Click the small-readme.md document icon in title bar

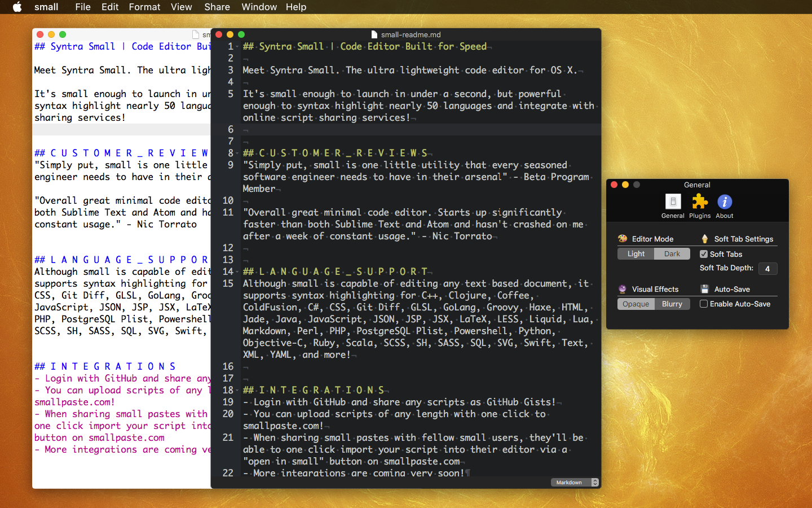tap(374, 34)
